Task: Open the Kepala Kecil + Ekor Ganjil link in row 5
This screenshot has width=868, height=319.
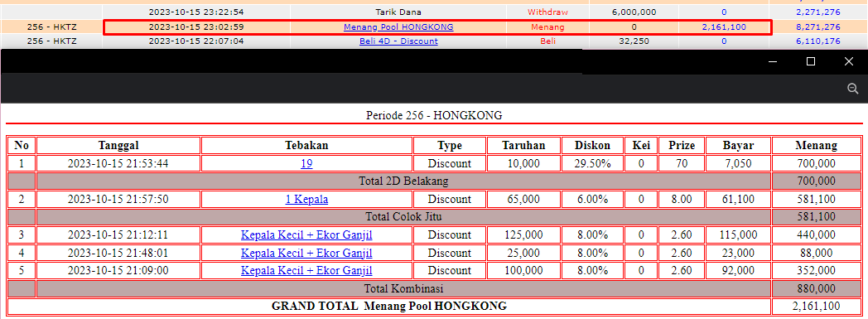Action: [x=306, y=271]
